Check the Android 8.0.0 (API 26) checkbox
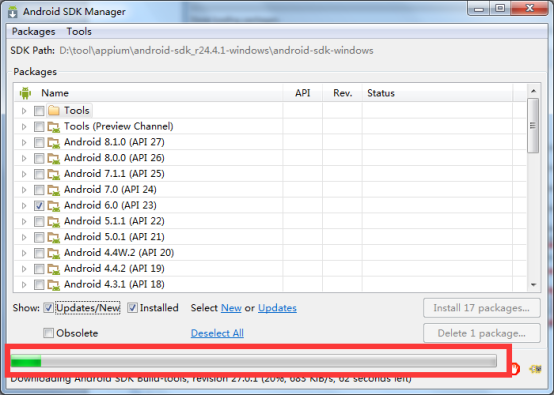Image resolution: width=554 pixels, height=396 pixels. pos(39,158)
